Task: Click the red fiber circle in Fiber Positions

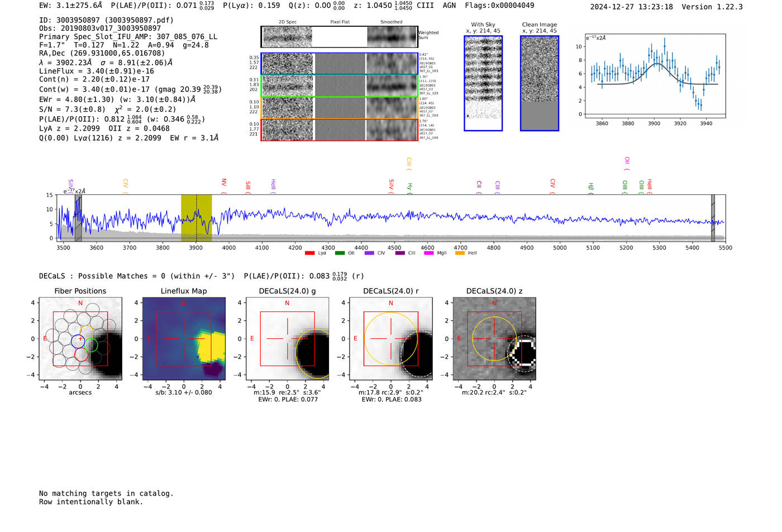Action: [x=81, y=354]
